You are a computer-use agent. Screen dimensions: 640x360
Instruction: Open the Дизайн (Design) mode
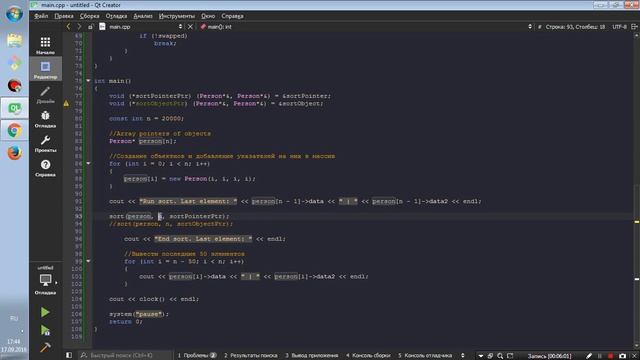tap(45, 94)
